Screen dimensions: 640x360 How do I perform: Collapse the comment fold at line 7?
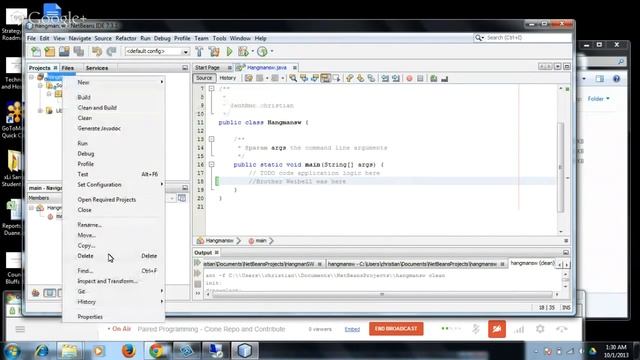tap(211, 89)
